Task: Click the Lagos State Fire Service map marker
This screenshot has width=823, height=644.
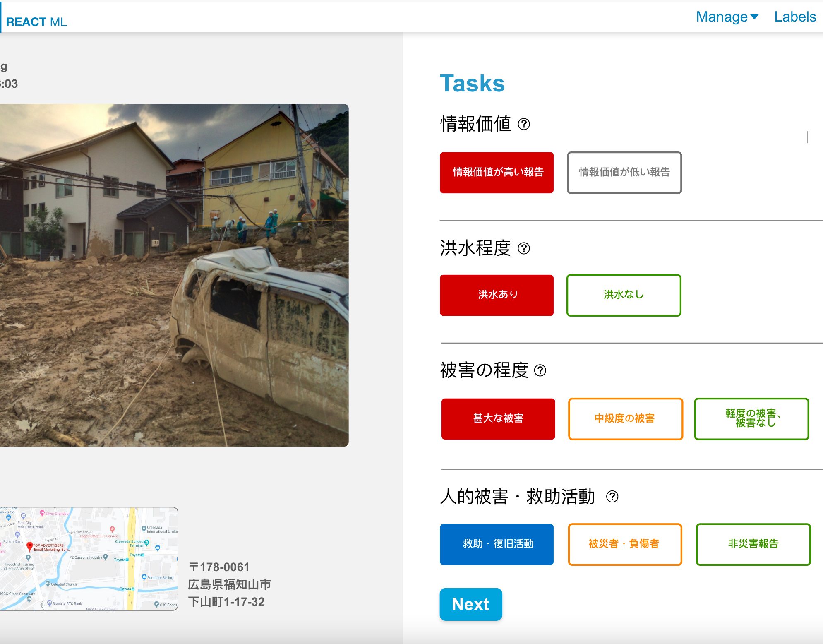Action: [112, 529]
